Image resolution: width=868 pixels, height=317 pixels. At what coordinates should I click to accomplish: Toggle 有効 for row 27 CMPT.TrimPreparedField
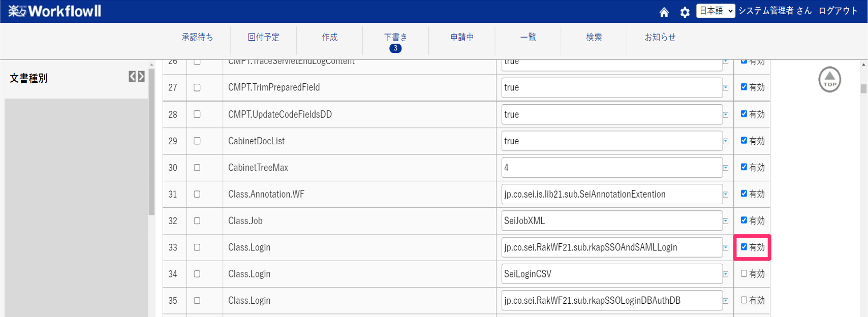744,87
